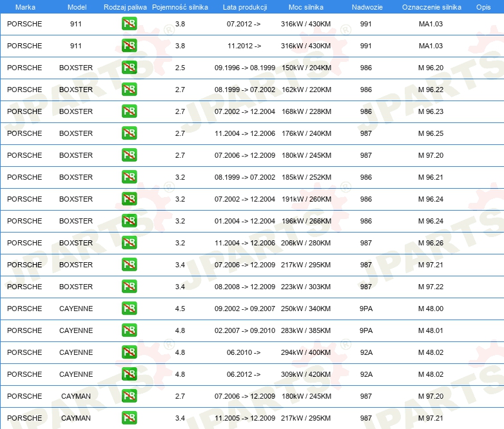Click the fuel icon for engine M 48.01

[x=129, y=330]
